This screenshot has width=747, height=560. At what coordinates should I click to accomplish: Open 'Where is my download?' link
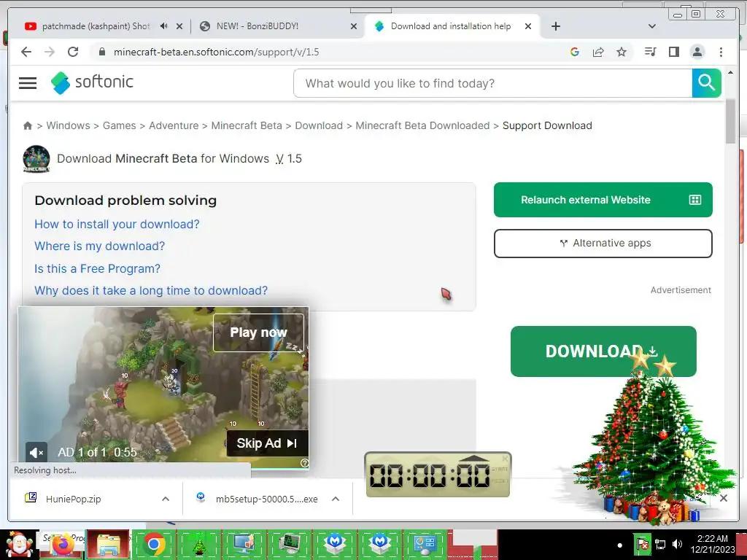(x=99, y=246)
